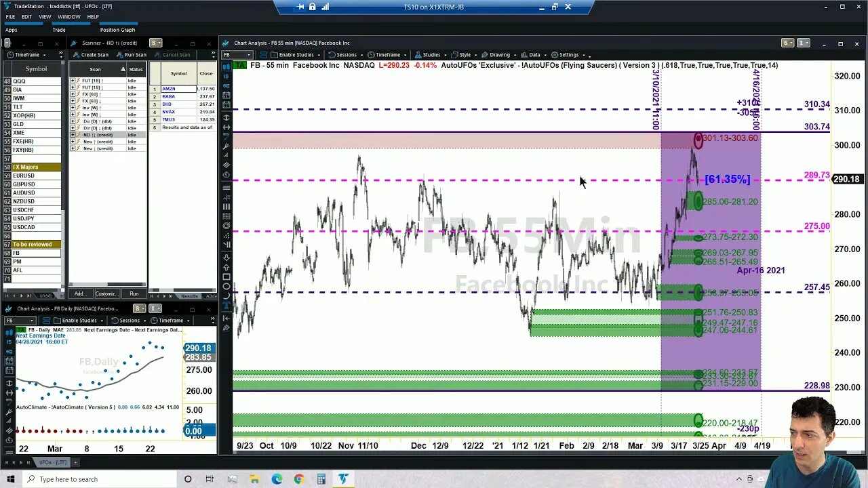Click vertical expand icon in FB Daily chart sidebar
The image size is (868, 488).
pyautogui.click(x=9, y=384)
